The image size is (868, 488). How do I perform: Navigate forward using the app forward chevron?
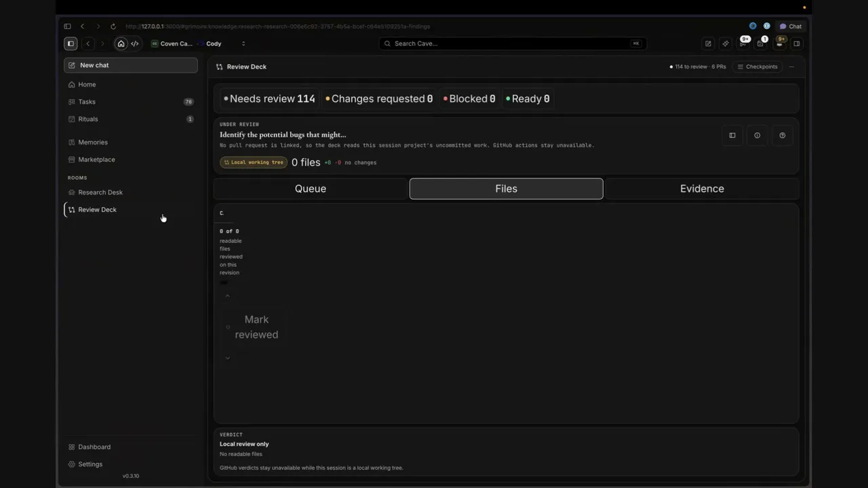click(x=102, y=43)
